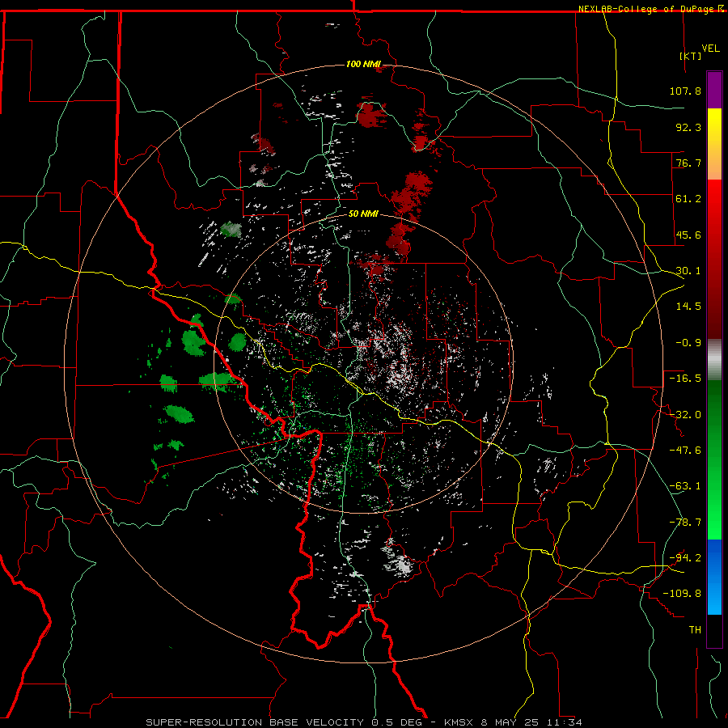
Task: Click the 76.7 scale value
Action: (688, 163)
